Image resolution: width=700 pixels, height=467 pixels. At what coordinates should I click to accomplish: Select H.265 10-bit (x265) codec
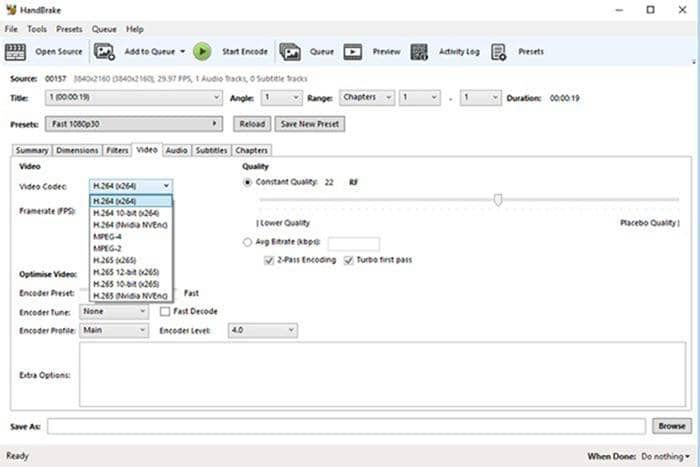[x=131, y=284]
